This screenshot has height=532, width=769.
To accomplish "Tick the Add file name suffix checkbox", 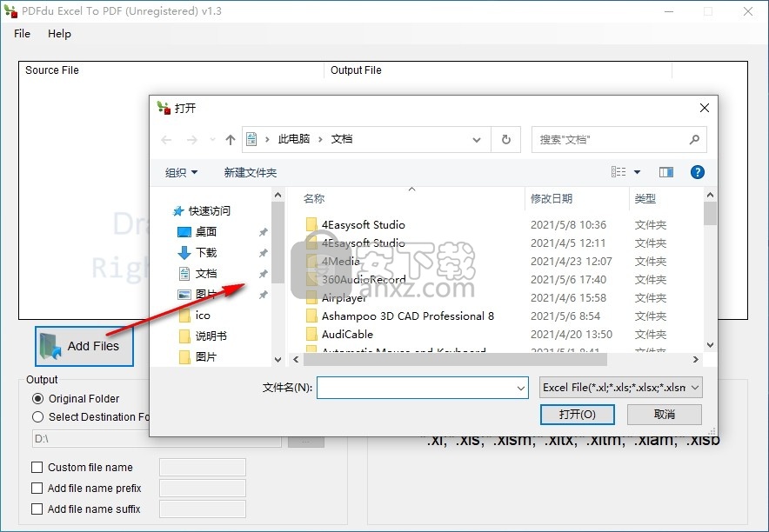I will (37, 509).
